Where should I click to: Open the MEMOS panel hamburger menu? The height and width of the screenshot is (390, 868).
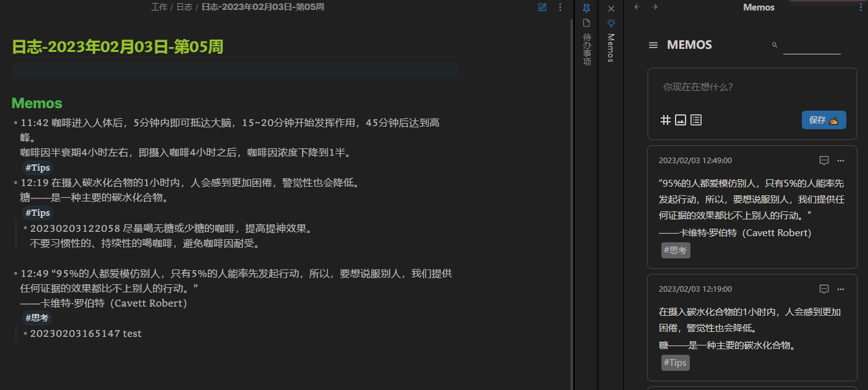click(x=652, y=45)
